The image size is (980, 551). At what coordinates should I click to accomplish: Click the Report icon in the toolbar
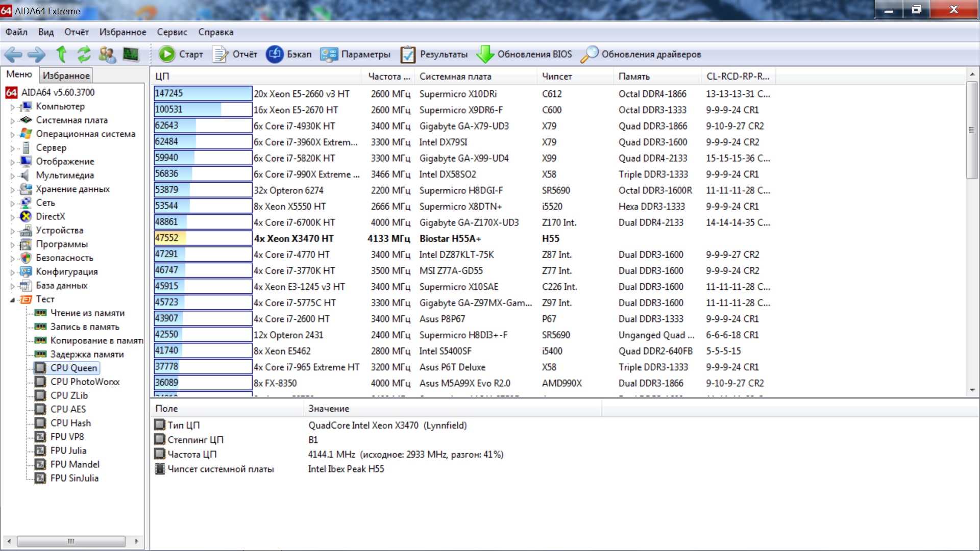220,54
